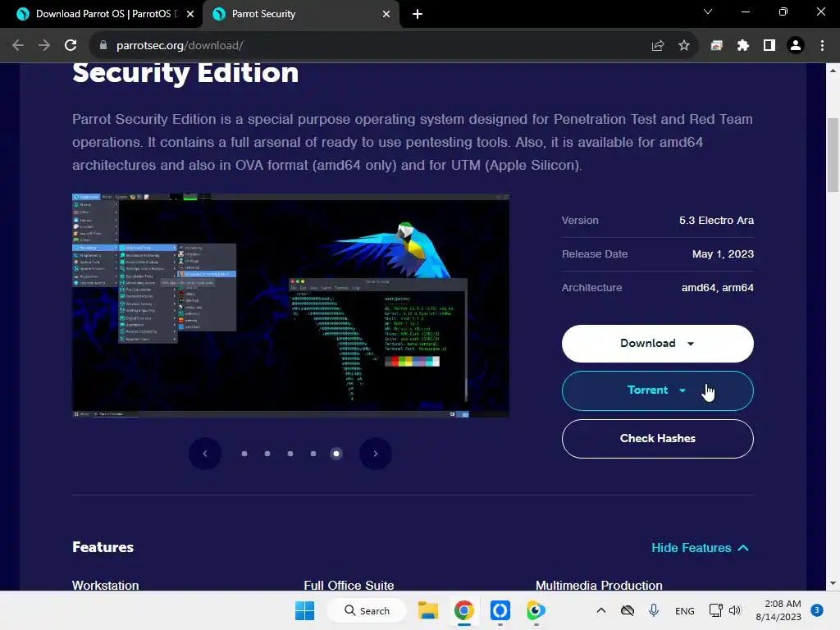Switch to Parrot Security tab
This screenshot has width=840, height=630.
point(301,14)
